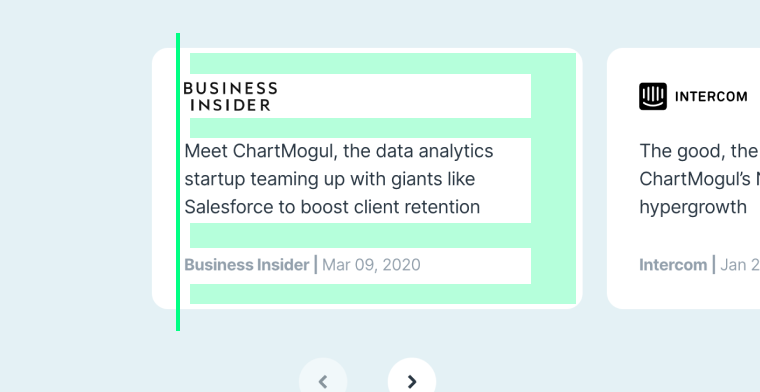Click the INTERCOM wordmark text
This screenshot has height=392, width=760.
click(711, 97)
